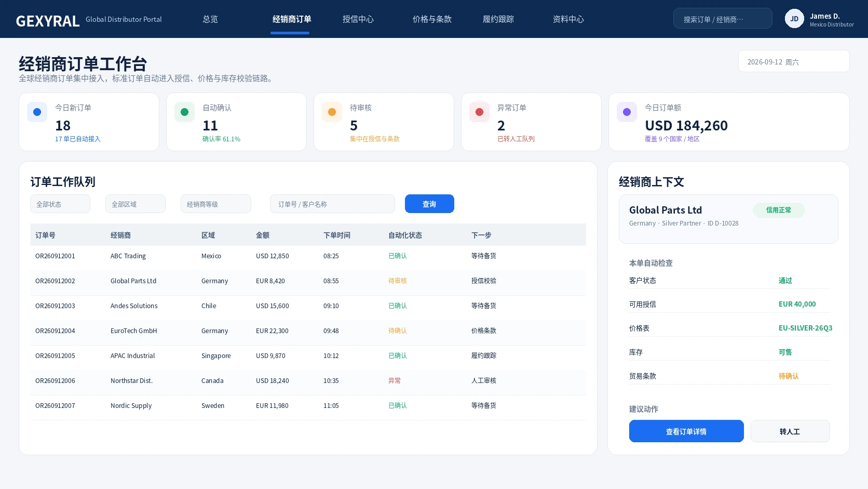
Task: Click the 待确认 trade terms status
Action: pos(789,376)
